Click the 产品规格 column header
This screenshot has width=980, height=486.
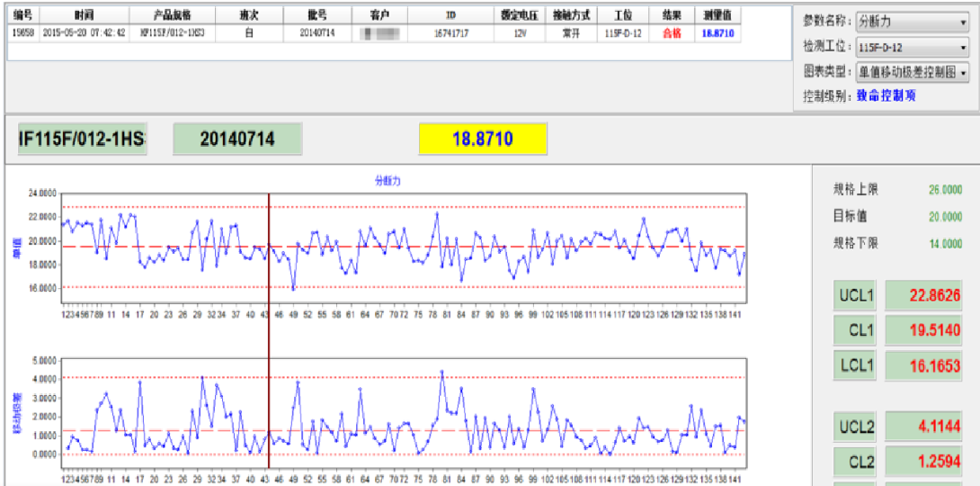tap(172, 15)
